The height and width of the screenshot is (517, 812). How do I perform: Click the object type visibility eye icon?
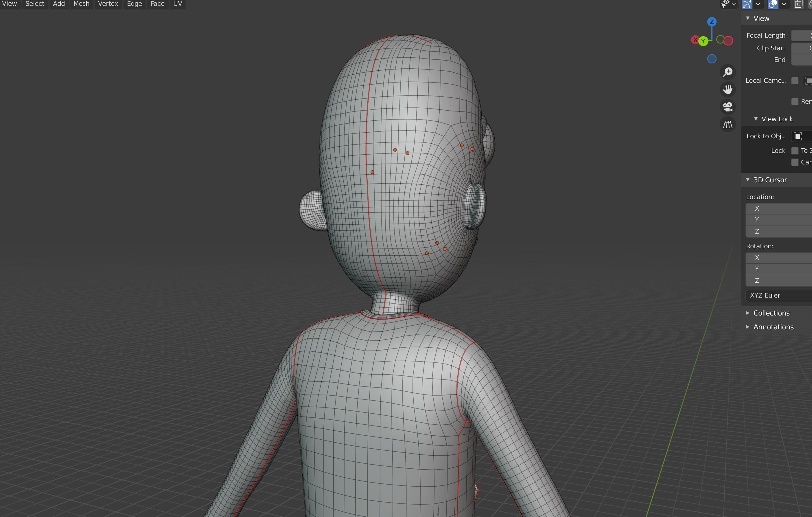[725, 4]
